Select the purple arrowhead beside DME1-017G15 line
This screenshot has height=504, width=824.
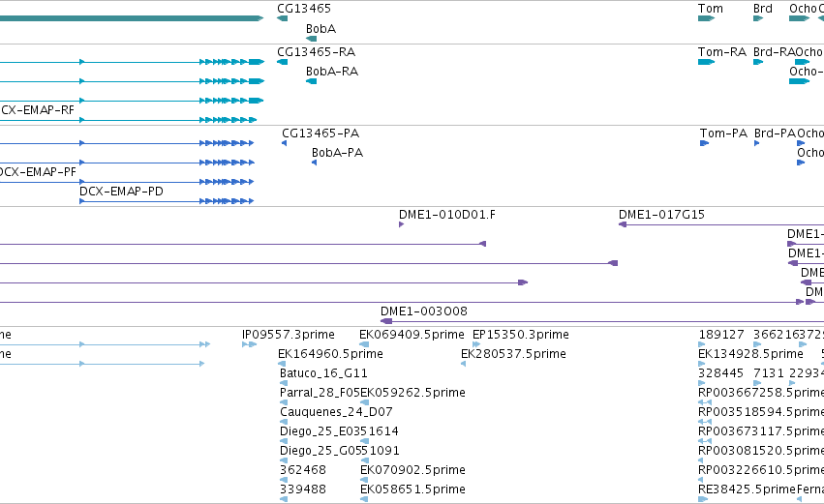pyautogui.click(x=623, y=224)
